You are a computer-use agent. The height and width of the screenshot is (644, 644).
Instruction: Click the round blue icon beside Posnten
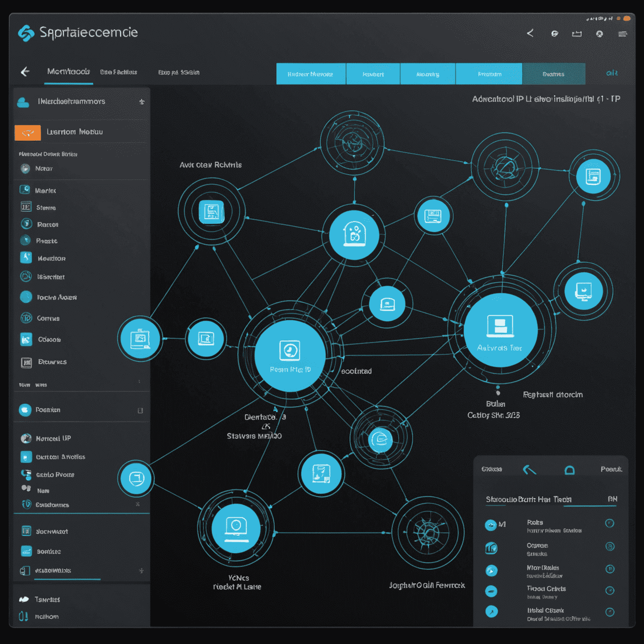[x=25, y=410]
